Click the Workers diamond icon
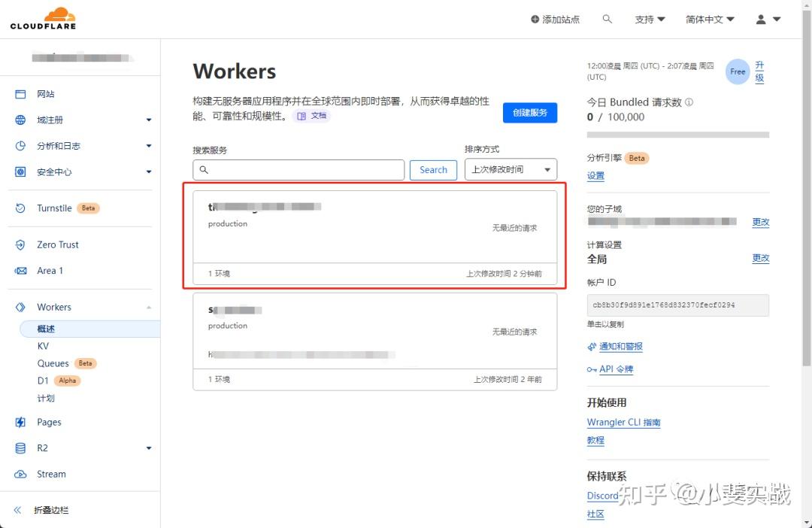This screenshot has height=528, width=812. 20,308
